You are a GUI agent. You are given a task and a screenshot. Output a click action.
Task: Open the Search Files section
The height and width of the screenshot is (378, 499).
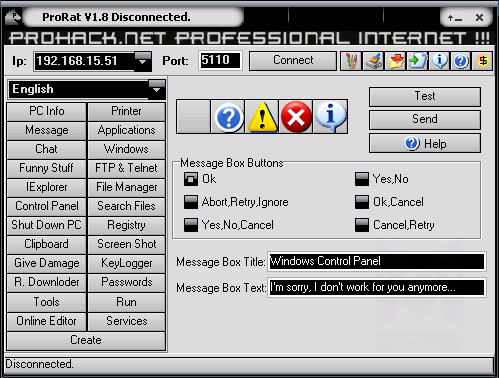(x=126, y=206)
